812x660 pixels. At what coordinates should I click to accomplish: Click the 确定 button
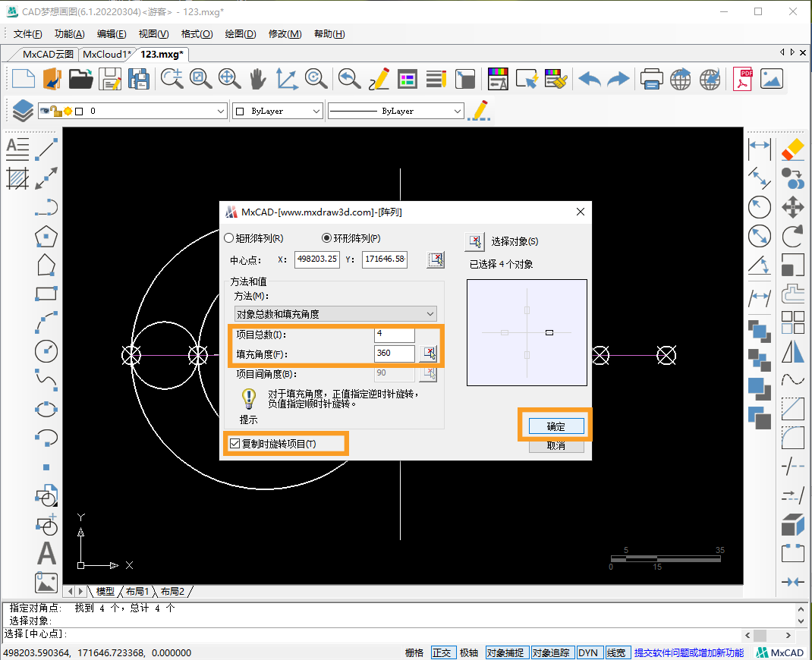tap(555, 426)
